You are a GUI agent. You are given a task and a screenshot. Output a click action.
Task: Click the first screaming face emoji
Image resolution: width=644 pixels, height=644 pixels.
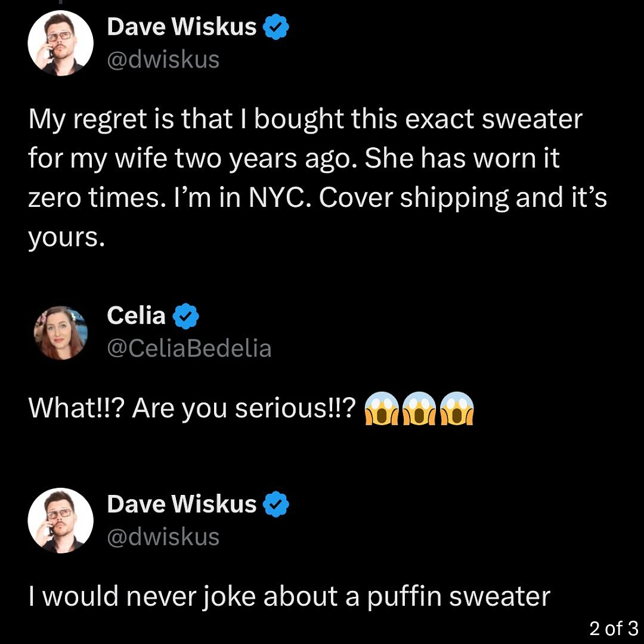(381, 408)
